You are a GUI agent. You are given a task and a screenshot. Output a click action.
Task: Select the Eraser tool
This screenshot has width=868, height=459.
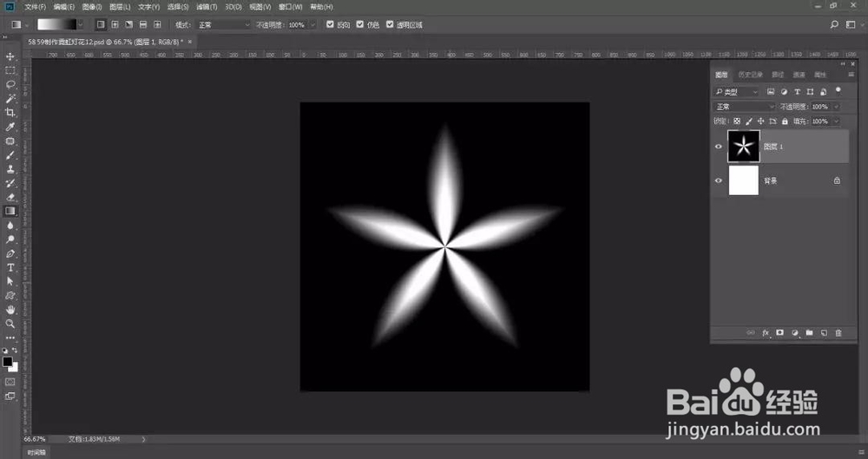coord(10,197)
